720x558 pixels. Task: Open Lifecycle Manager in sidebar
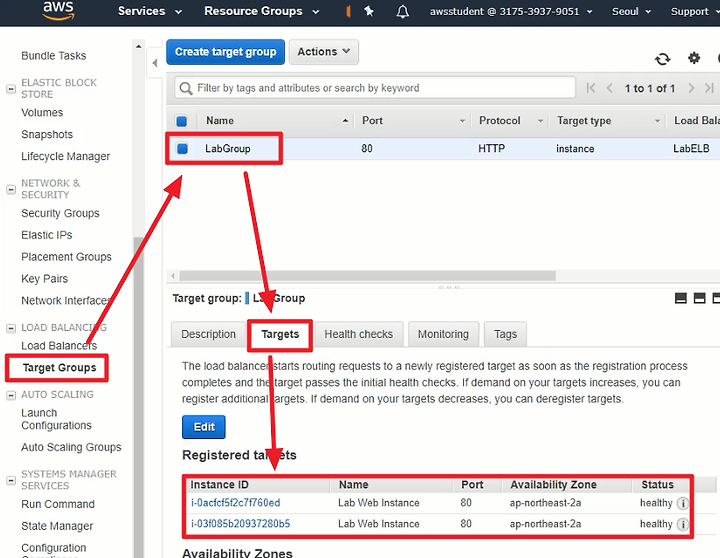[66, 157]
